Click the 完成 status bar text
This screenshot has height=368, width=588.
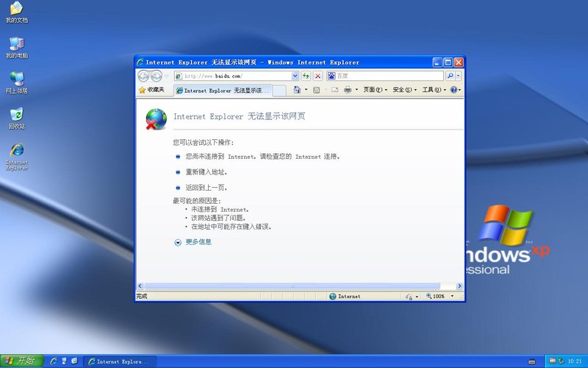(142, 297)
